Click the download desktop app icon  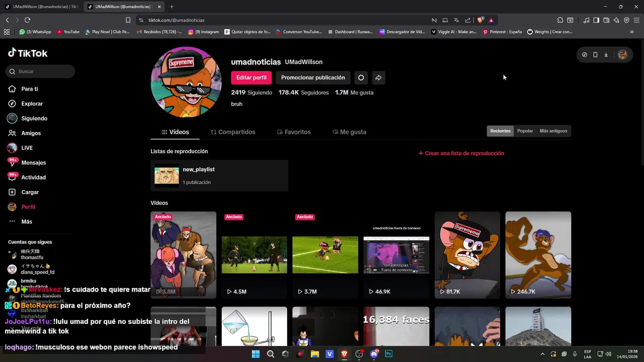(x=606, y=55)
